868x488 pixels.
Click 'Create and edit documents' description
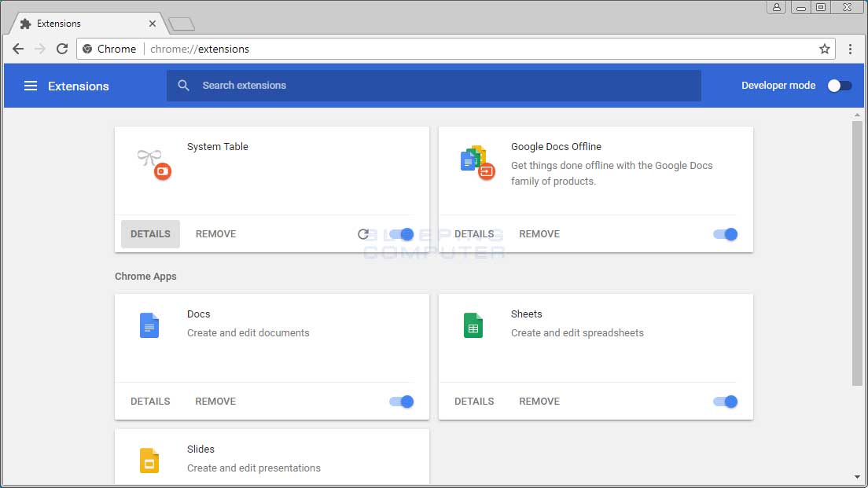click(x=248, y=333)
